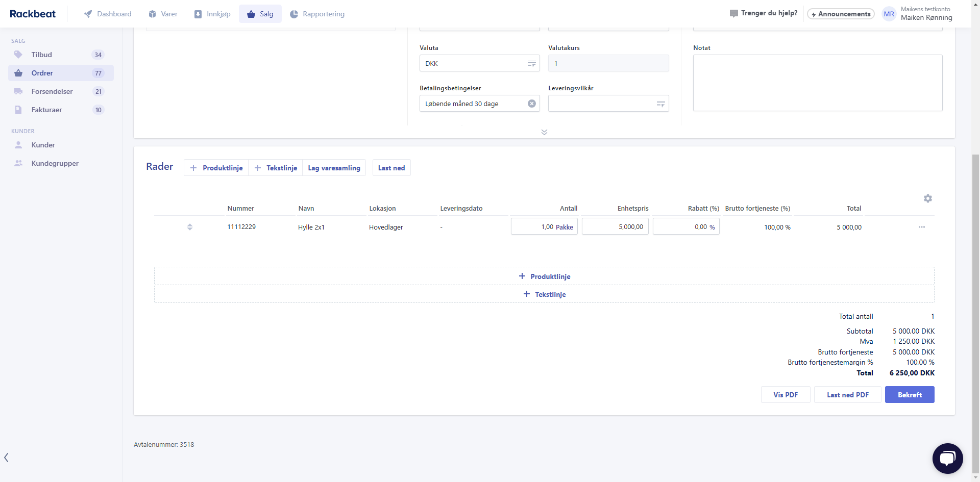Click the Lag varesamling button

coord(334,168)
